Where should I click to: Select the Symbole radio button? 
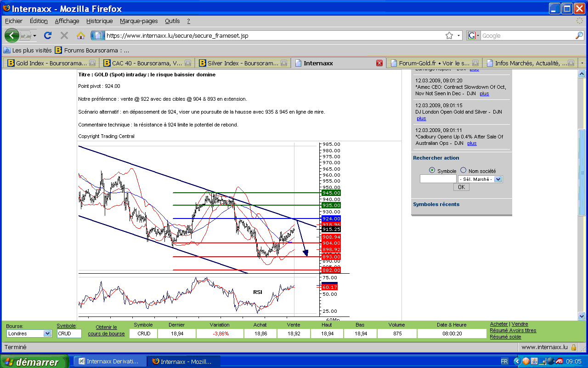pyautogui.click(x=432, y=170)
